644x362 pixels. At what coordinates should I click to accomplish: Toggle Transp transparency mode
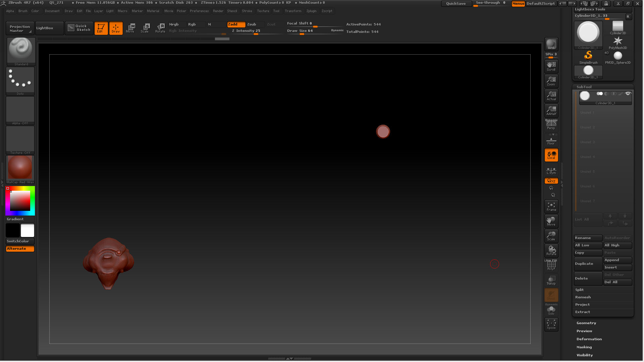point(551,280)
